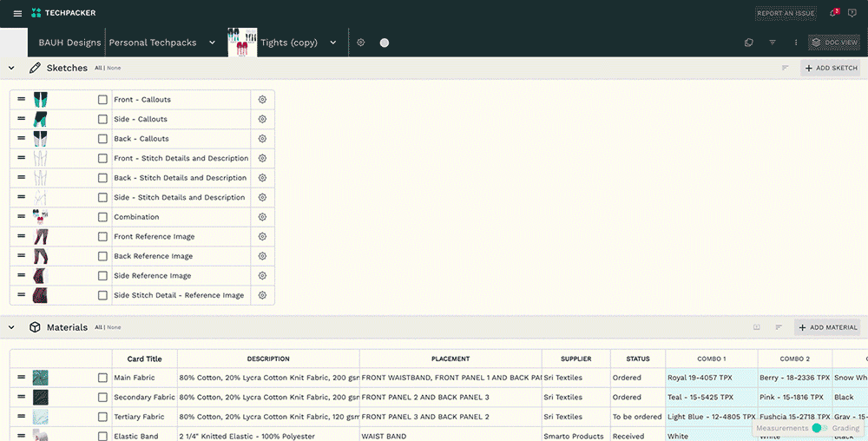Click the Materials section sort icon
The image size is (868, 441).
[779, 327]
